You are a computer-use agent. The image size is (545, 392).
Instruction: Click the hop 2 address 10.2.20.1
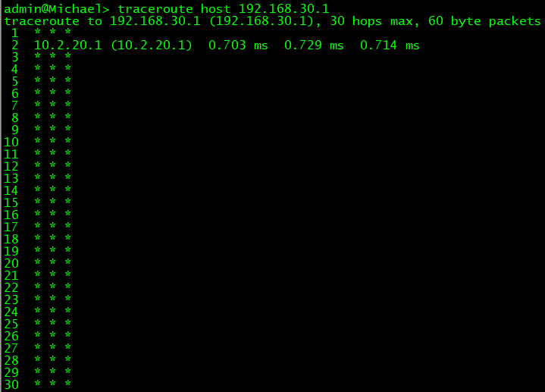67,45
